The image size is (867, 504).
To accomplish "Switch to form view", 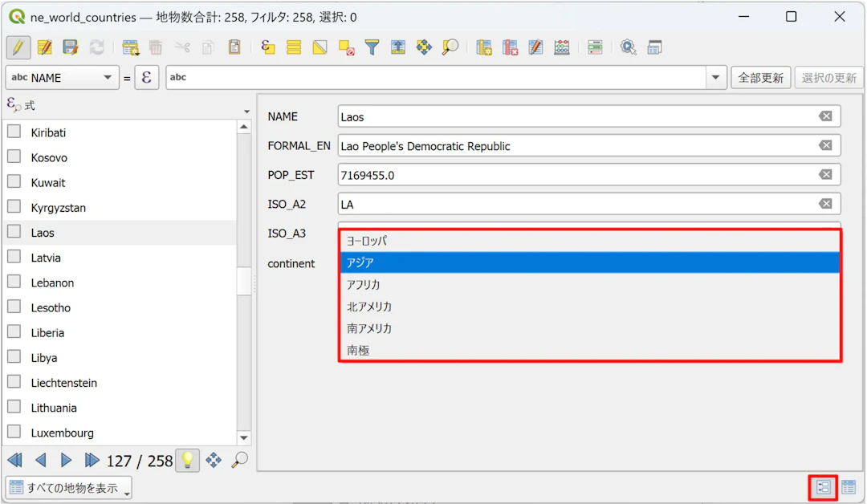I will click(x=823, y=487).
